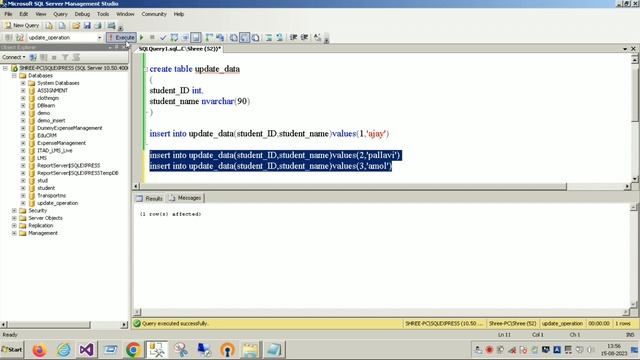Viewport: 640px width, 360px height.
Task: Expand the EduCRM database node
Action: (x=23, y=136)
